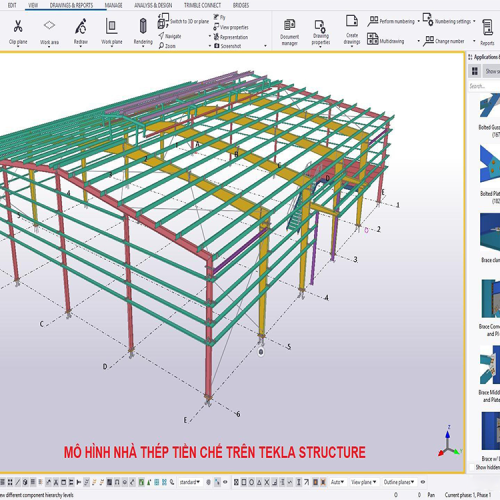The width and height of the screenshot is (500, 500).
Task: Open the EDIT ribbon tab
Action: [x=12, y=5]
